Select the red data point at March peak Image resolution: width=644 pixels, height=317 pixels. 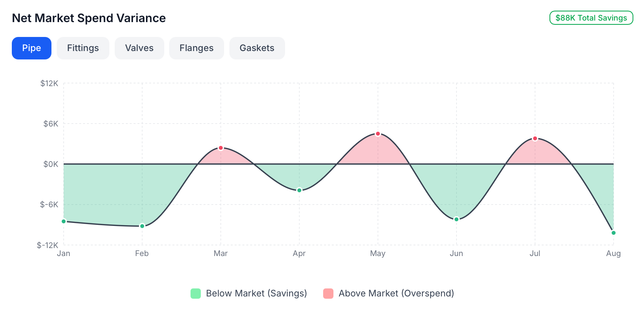point(221,148)
